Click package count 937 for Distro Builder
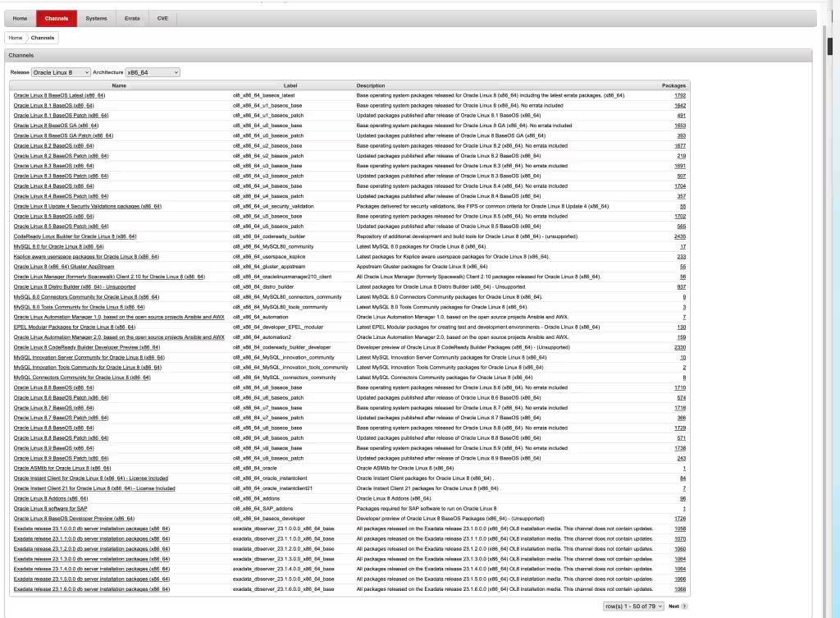This screenshot has height=618, width=840. 682,286
